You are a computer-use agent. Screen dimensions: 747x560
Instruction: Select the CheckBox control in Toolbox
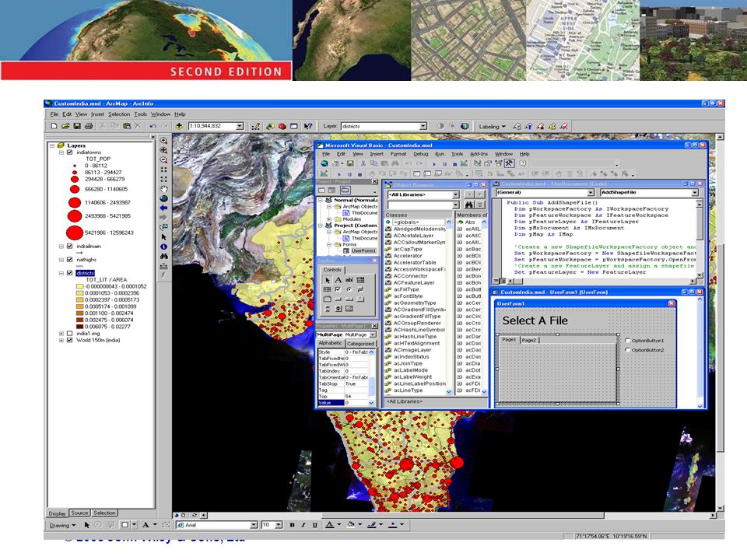[338, 289]
